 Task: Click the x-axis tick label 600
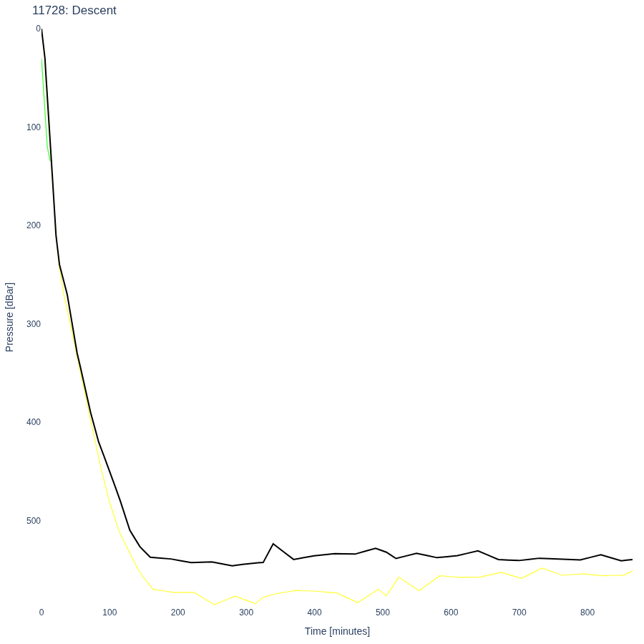451,613
